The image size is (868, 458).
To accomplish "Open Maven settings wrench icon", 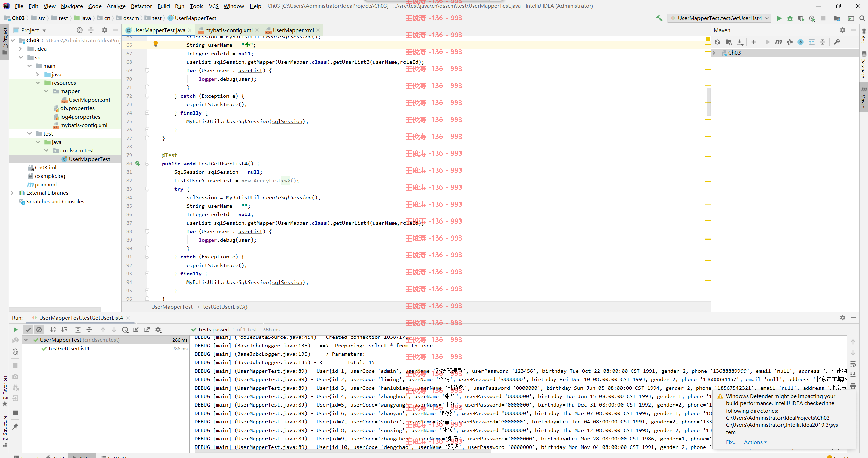I will (837, 42).
